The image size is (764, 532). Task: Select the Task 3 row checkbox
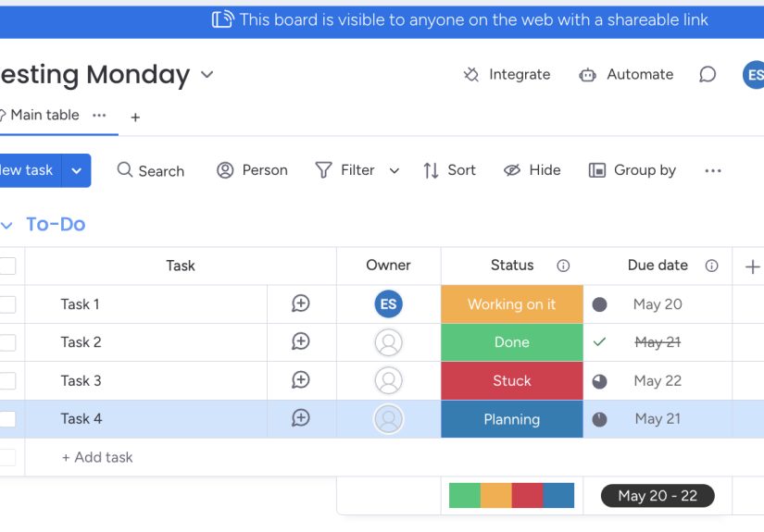pos(7,380)
